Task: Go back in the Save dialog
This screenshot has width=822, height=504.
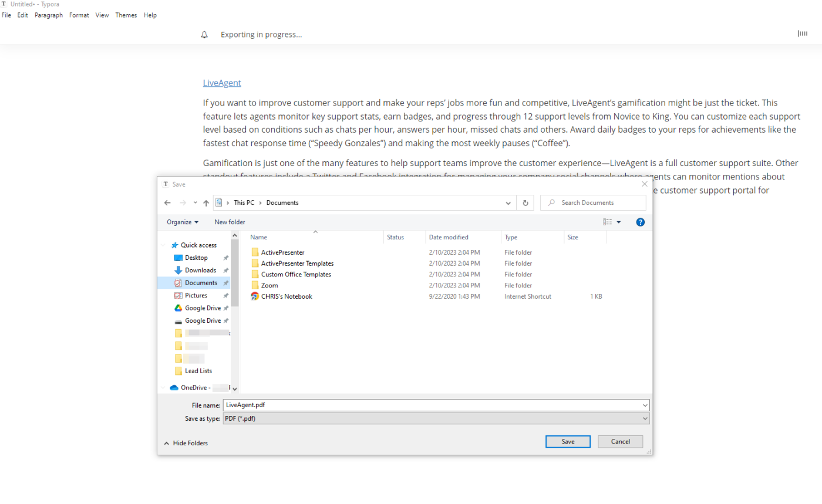Action: (x=167, y=202)
